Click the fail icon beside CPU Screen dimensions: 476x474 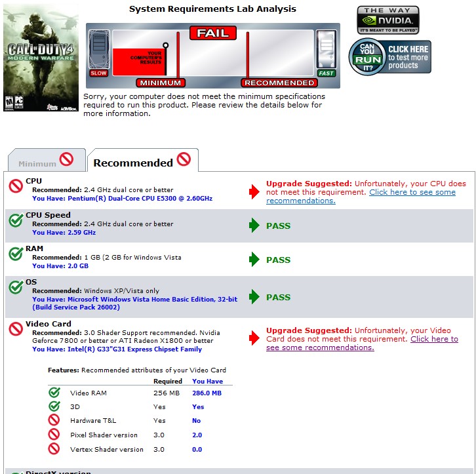16,186
